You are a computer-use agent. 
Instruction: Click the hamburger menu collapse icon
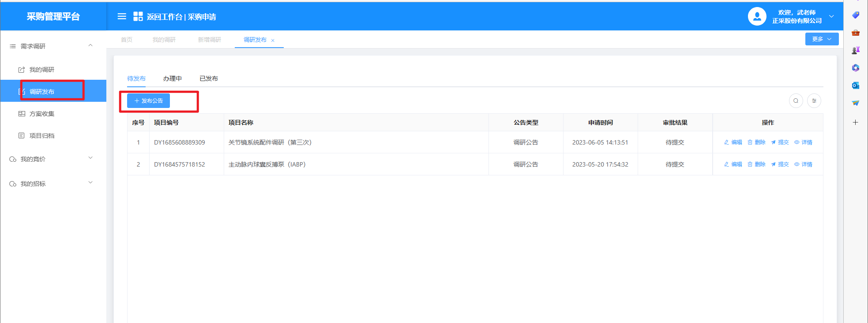[122, 17]
